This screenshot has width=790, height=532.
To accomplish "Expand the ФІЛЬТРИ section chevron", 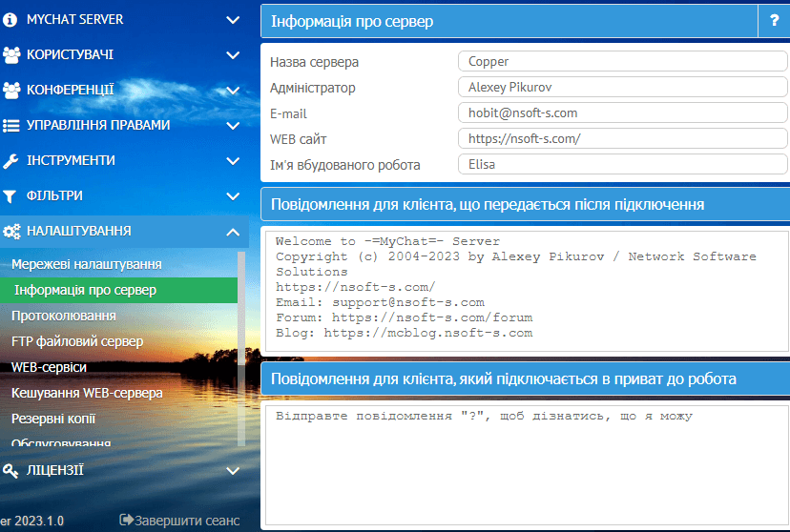I will pyautogui.click(x=233, y=195).
